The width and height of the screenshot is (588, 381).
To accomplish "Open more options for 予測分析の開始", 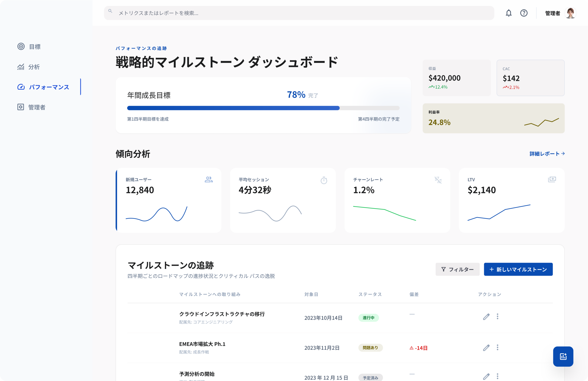I will tap(497, 376).
